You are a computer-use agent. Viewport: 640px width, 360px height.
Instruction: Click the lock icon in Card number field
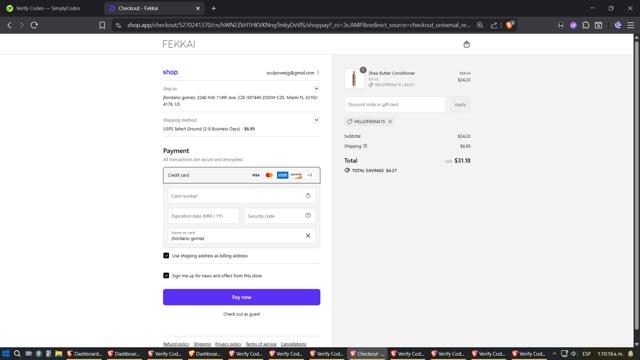308,196
